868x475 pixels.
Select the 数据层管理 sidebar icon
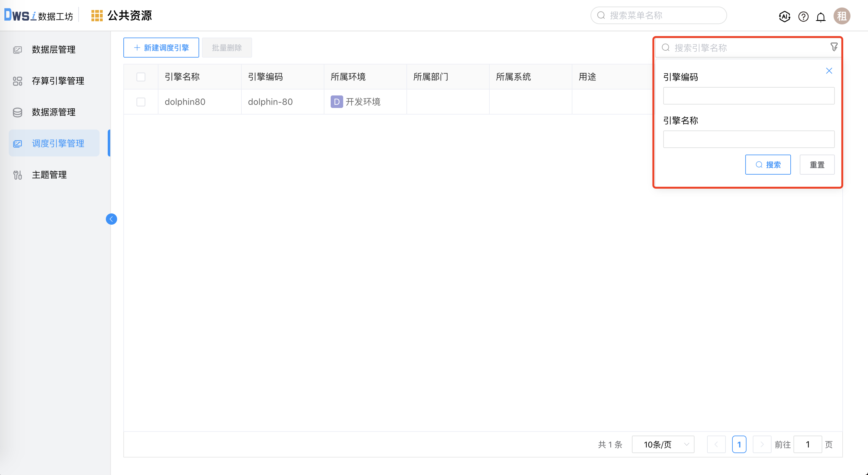click(18, 49)
